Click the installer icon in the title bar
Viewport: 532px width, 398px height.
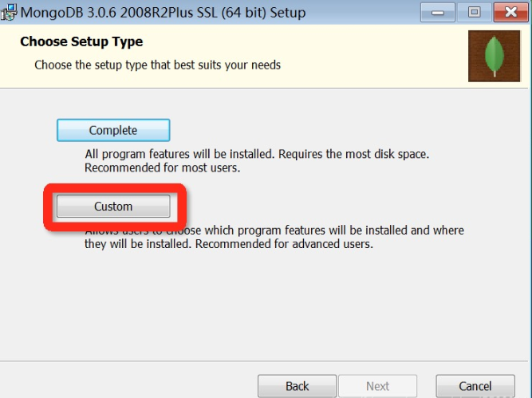pyautogui.click(x=9, y=12)
